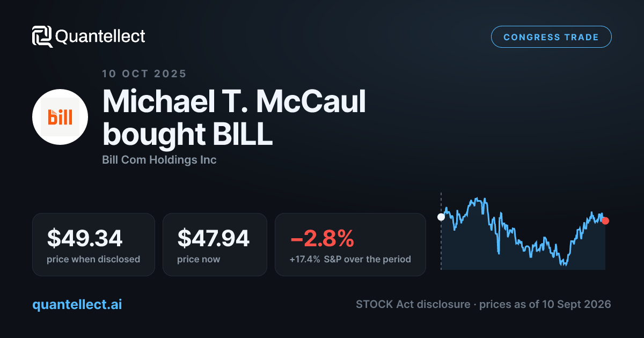Open the Michael T. McCaul headline
Screen dimensions: 644x338
coord(234,101)
